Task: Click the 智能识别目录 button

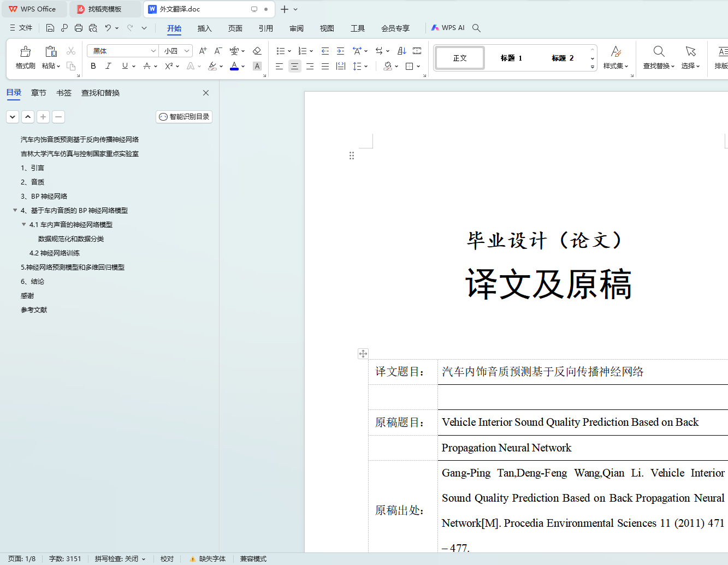Action: click(x=184, y=117)
